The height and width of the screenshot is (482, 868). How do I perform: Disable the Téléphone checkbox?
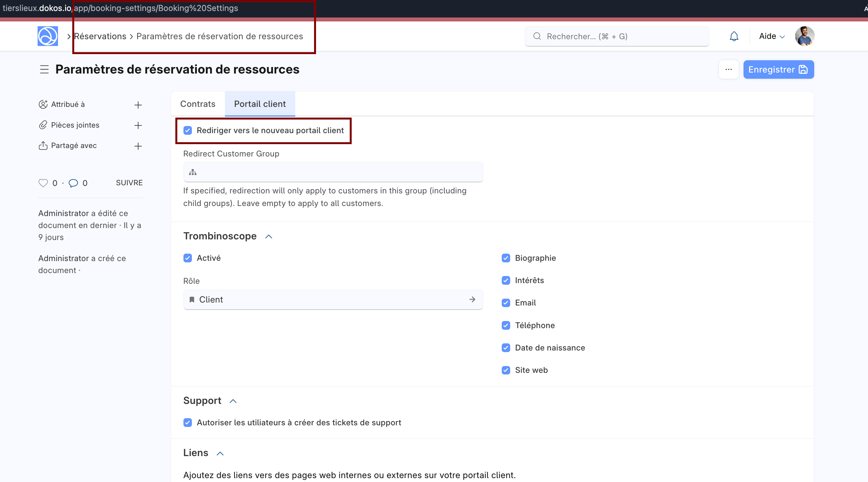point(506,325)
